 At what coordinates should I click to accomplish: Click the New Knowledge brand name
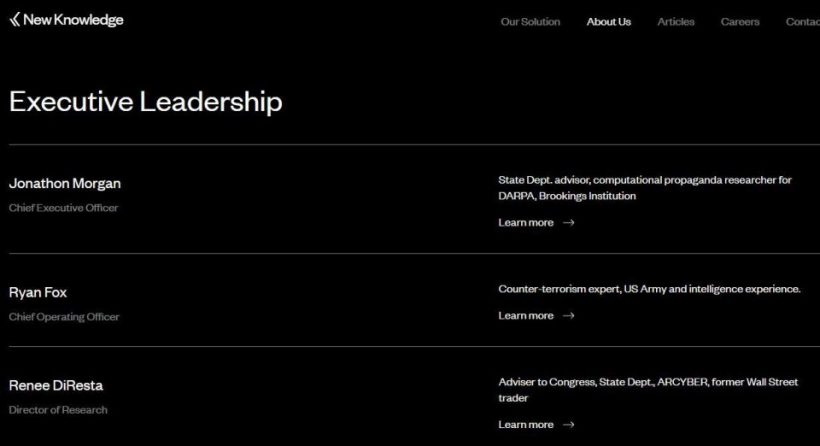[73, 20]
